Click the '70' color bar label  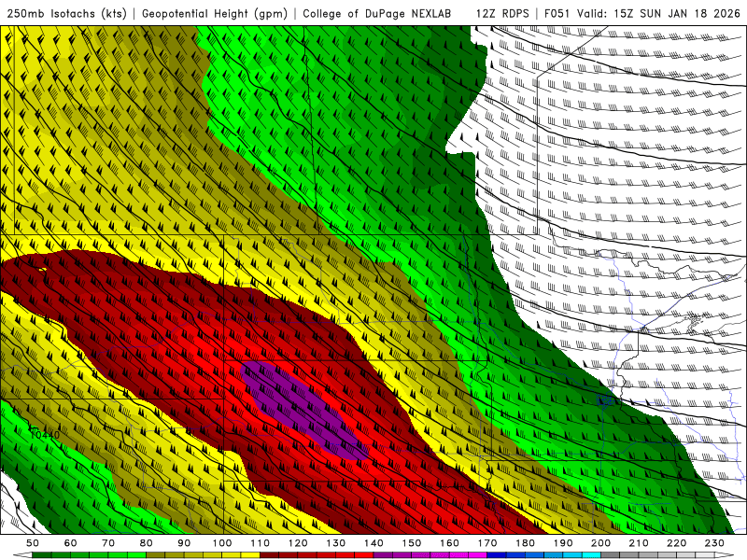108,543
